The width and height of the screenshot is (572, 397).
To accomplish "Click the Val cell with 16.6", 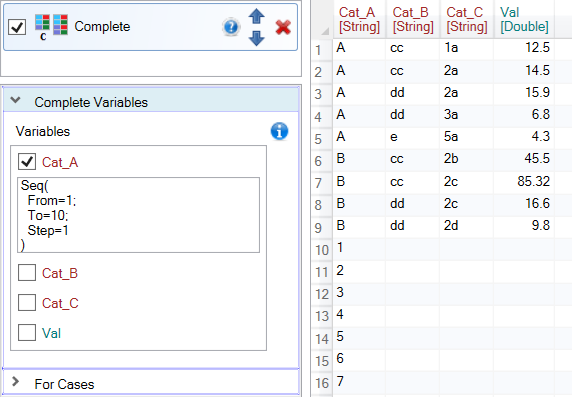I will [524, 204].
